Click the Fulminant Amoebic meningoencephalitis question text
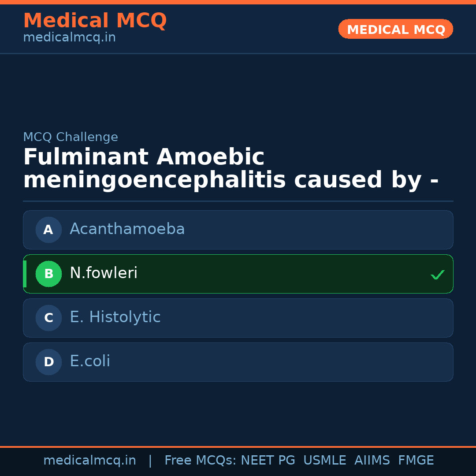This screenshot has width=476, height=476. tap(231, 169)
